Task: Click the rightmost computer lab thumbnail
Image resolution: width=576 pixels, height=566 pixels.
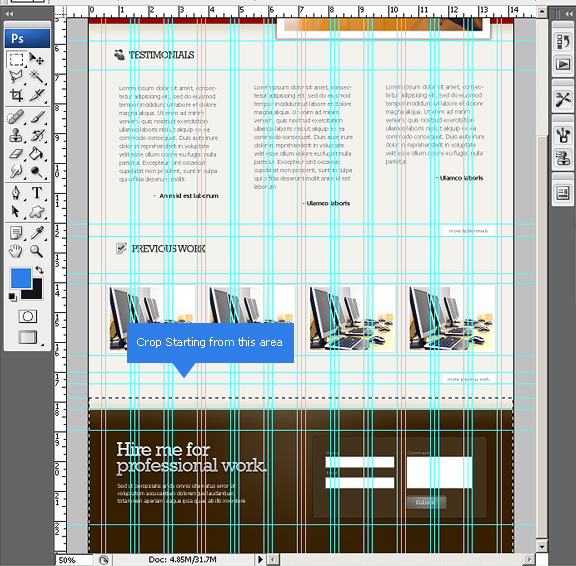Action: [451, 318]
